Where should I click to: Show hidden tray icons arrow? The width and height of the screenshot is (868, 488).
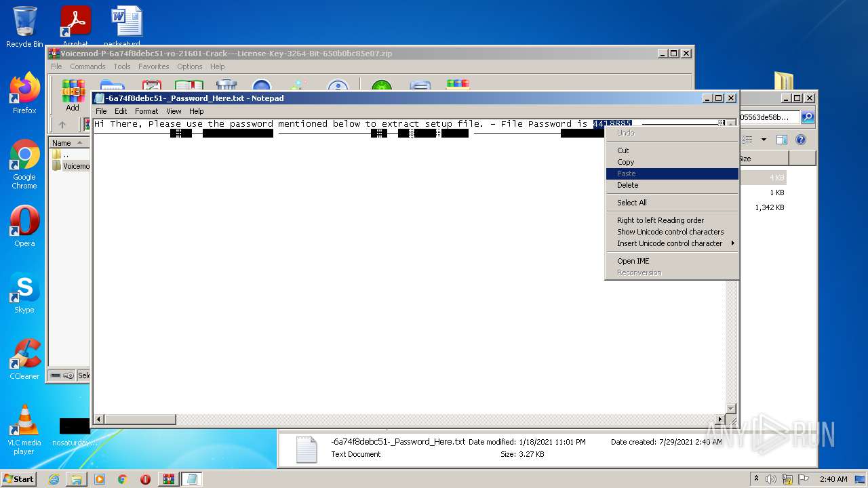pos(756,479)
